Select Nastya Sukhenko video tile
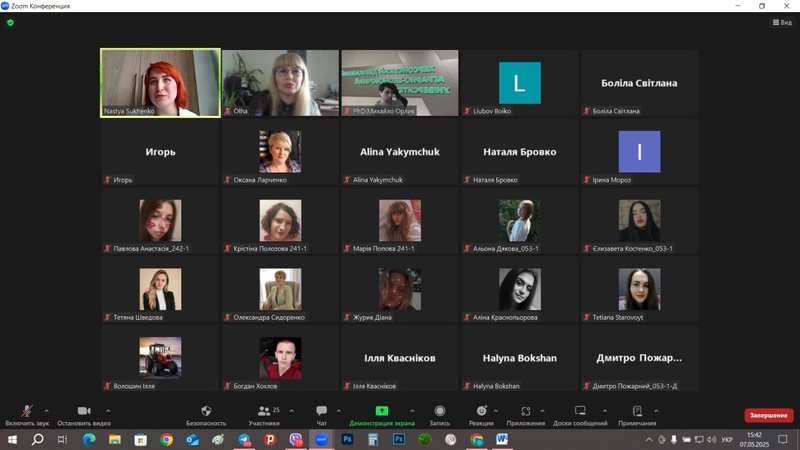 click(x=160, y=83)
